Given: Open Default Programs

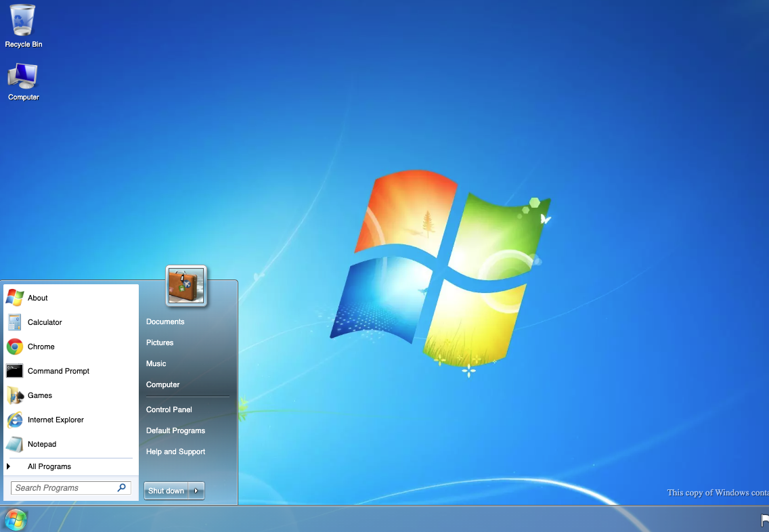Looking at the screenshot, I should click(x=175, y=430).
